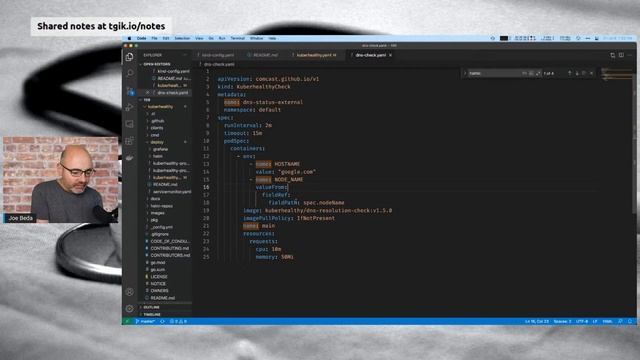Click the Spaces indentation in status bar
Image resolution: width=640 pixels, height=360 pixels.
tap(562, 321)
